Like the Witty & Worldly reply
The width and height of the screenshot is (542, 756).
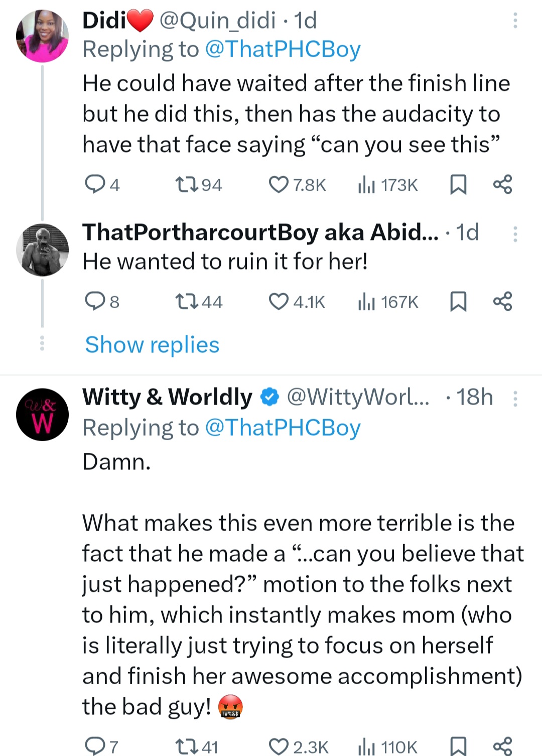coord(279,746)
